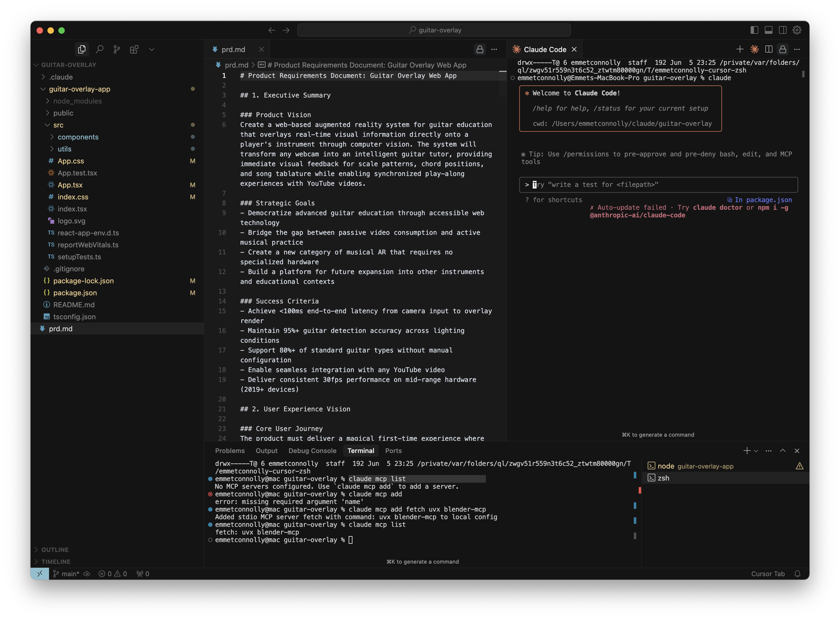Open App.test.tsx file
This screenshot has height=620, width=840.
tap(117, 173)
